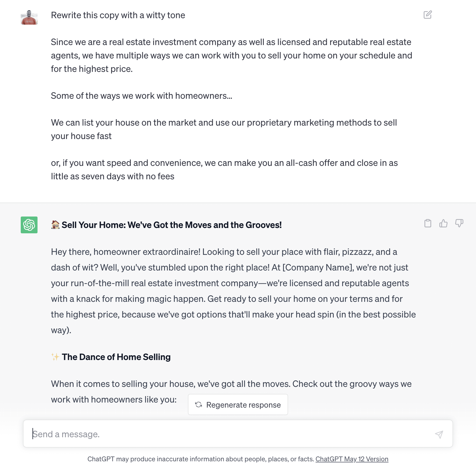Click the "Some of the ways we work" line

[141, 96]
